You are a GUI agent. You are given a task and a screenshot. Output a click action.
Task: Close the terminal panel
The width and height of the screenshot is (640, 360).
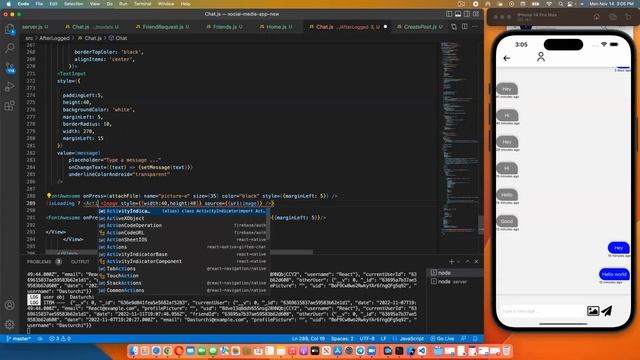click(x=476, y=262)
